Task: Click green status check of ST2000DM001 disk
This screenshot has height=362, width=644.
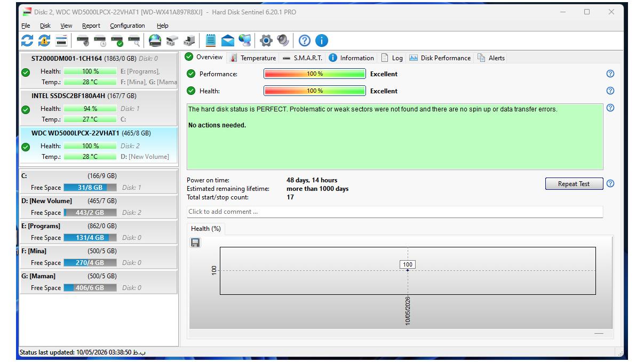Action: click(25, 73)
